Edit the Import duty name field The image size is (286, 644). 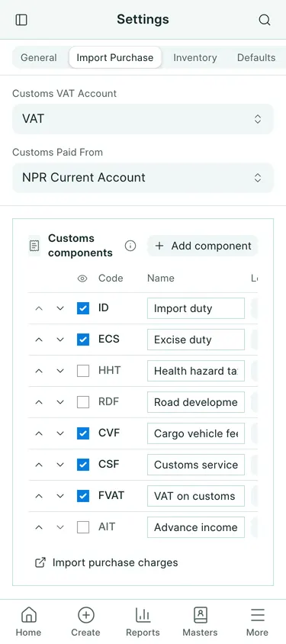point(196,308)
